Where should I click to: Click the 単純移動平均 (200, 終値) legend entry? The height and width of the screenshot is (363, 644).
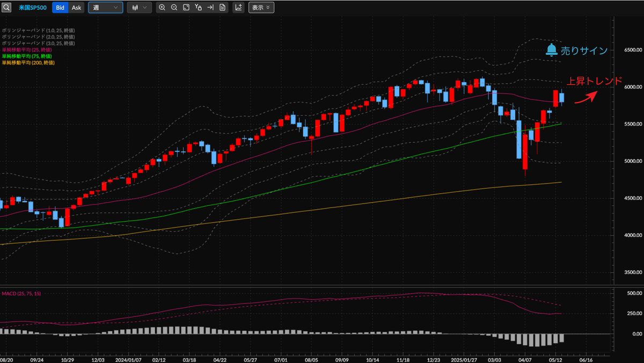pos(28,62)
